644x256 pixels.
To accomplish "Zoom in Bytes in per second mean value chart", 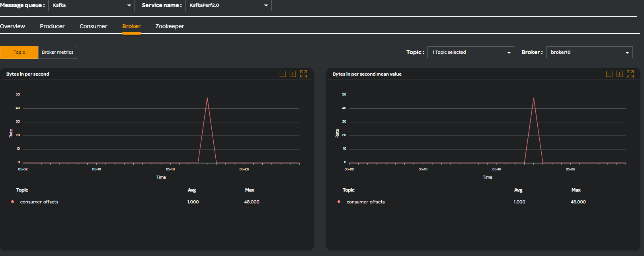I will [620, 74].
